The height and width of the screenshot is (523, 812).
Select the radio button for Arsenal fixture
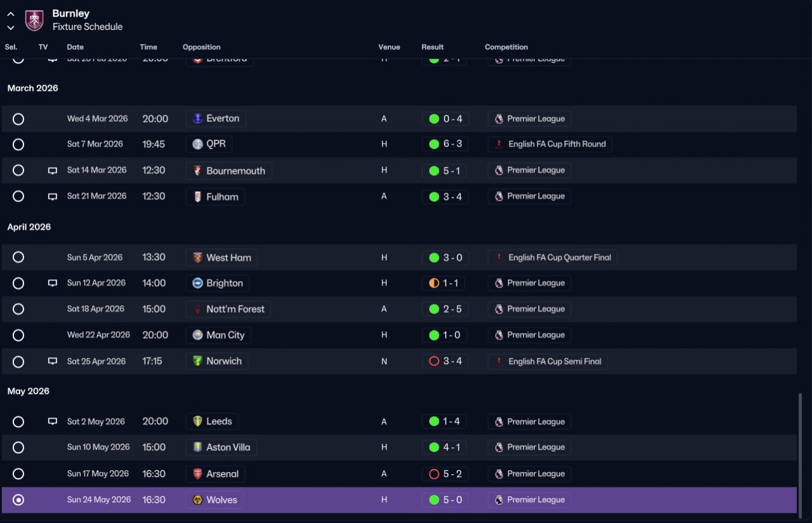click(x=18, y=474)
